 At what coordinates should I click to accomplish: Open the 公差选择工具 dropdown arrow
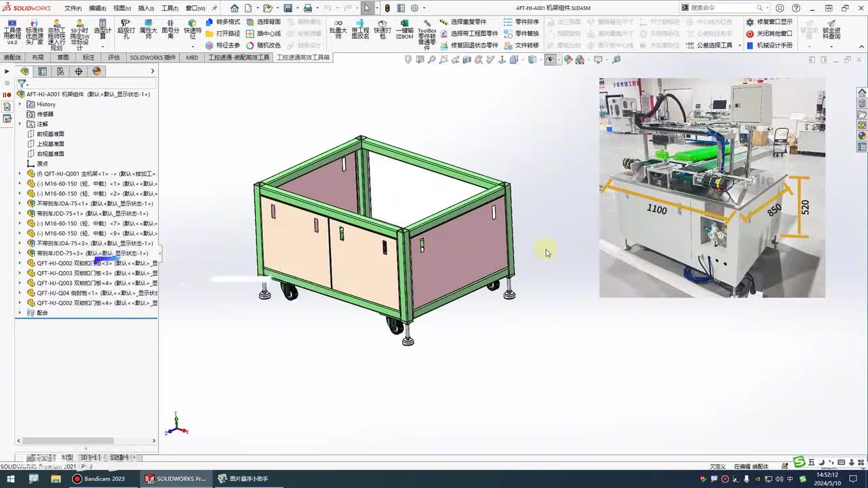click(739, 45)
